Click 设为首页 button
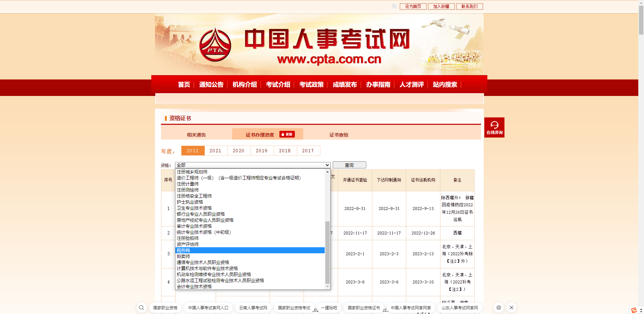644x314 pixels. [x=413, y=6]
